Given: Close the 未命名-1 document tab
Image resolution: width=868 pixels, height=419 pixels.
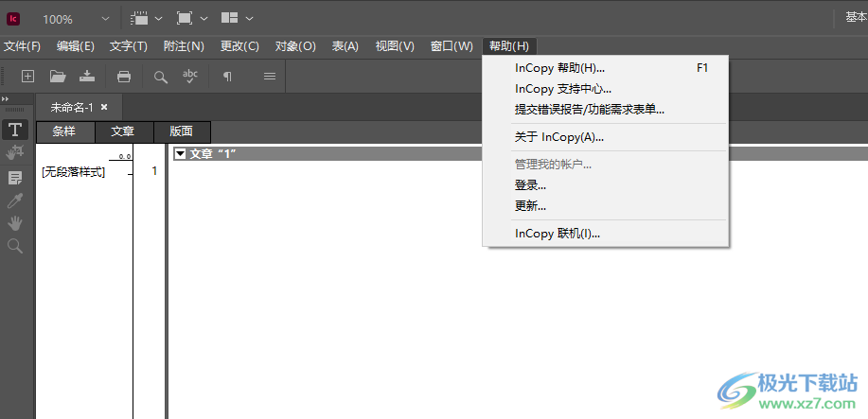Looking at the screenshot, I should pos(104,108).
